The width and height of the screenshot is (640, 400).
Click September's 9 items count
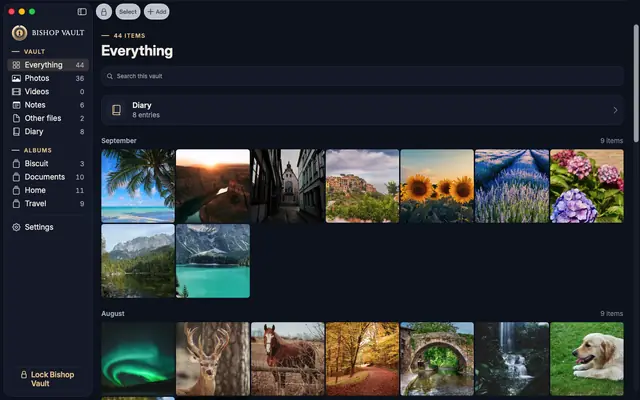[x=611, y=141]
